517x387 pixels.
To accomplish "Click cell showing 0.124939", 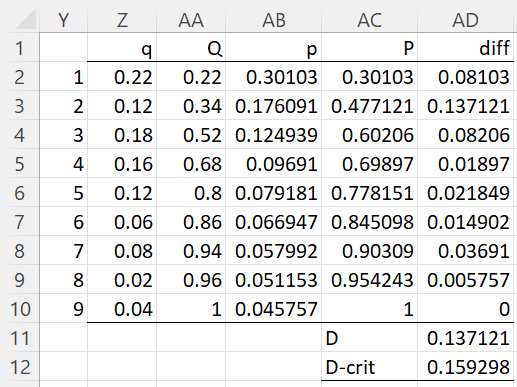I will pos(274,135).
